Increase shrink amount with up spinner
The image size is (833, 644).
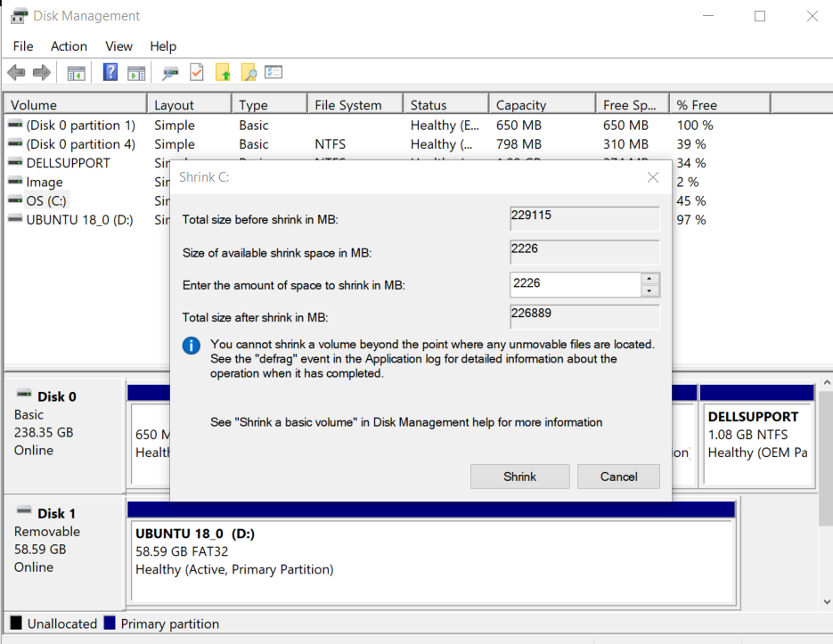(x=649, y=279)
